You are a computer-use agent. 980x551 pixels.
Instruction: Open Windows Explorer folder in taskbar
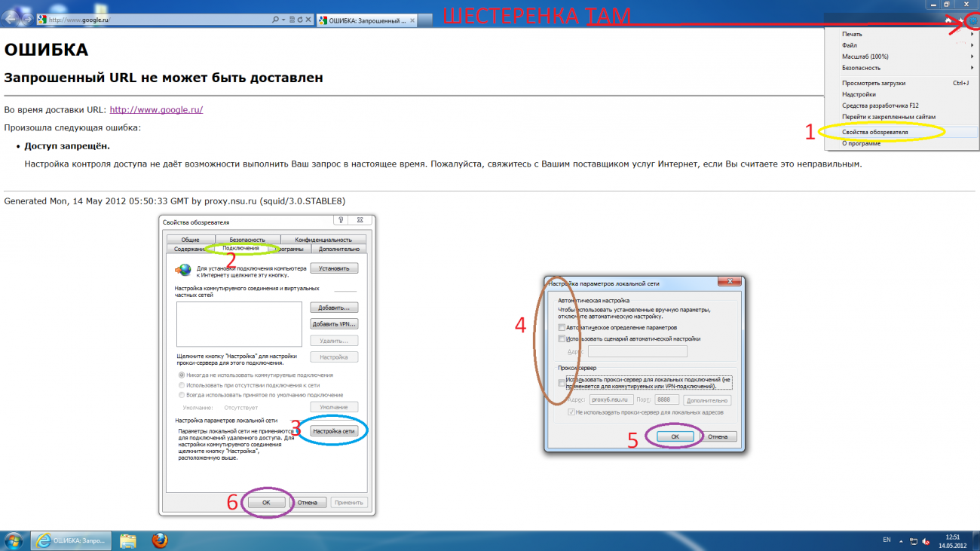(x=128, y=540)
